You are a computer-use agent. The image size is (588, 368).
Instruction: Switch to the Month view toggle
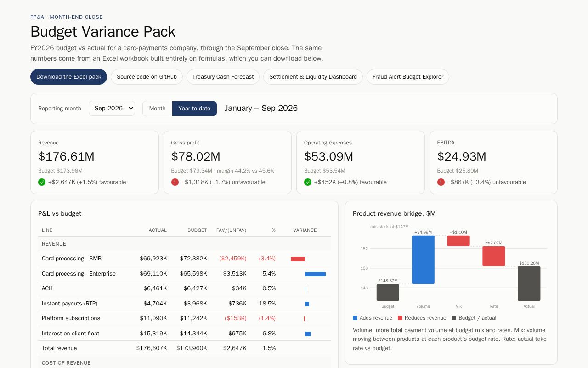coord(157,109)
